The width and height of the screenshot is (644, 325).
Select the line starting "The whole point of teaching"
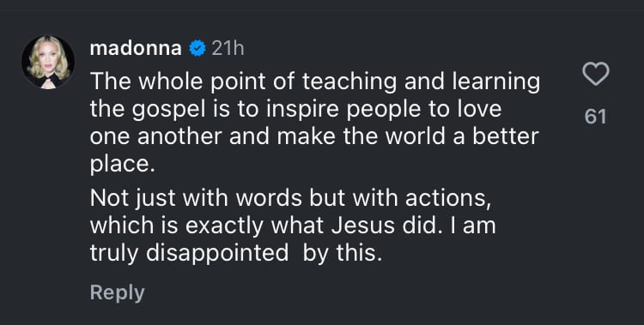click(x=315, y=82)
